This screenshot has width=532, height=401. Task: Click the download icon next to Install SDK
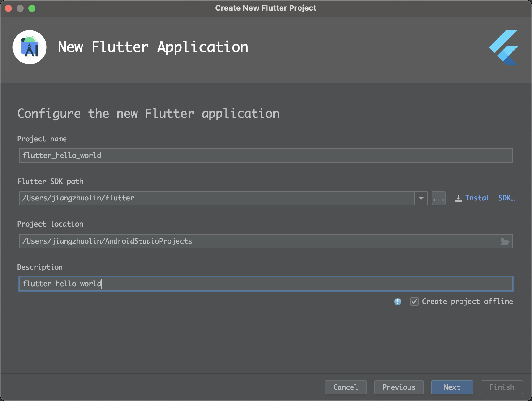pyautogui.click(x=458, y=198)
